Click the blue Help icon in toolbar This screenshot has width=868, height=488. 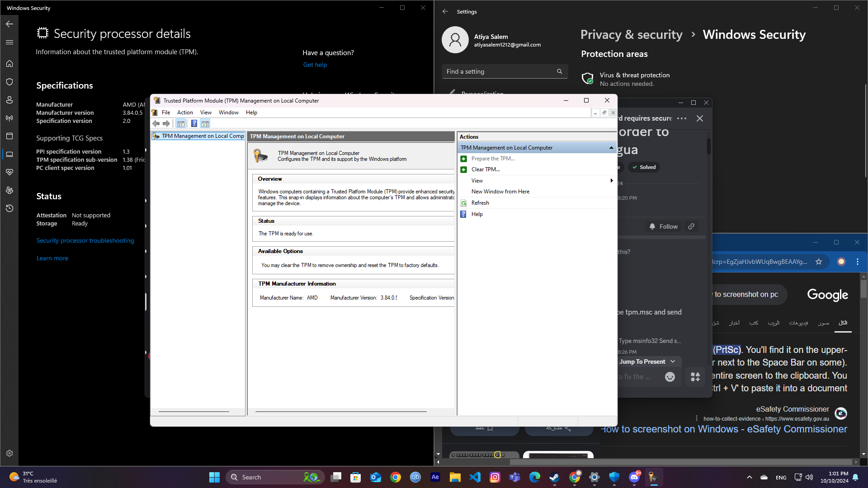(x=194, y=123)
